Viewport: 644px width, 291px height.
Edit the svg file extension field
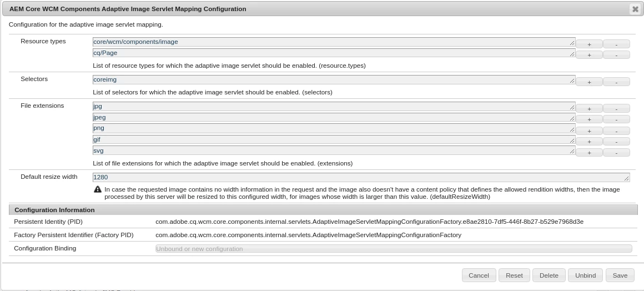[x=334, y=150]
